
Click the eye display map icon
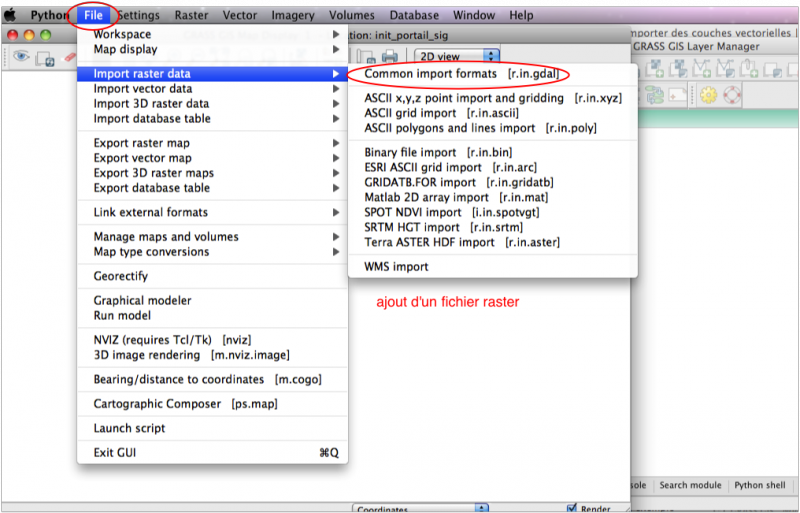[x=19, y=58]
